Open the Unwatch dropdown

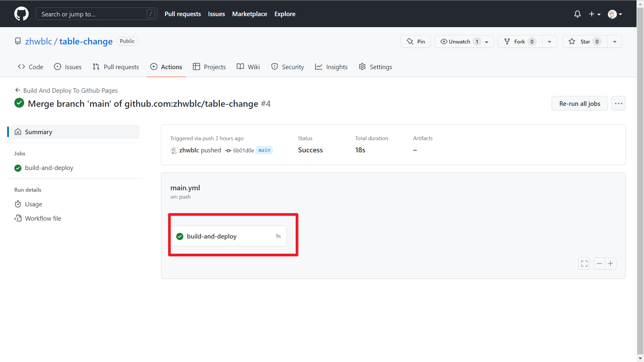point(464,41)
